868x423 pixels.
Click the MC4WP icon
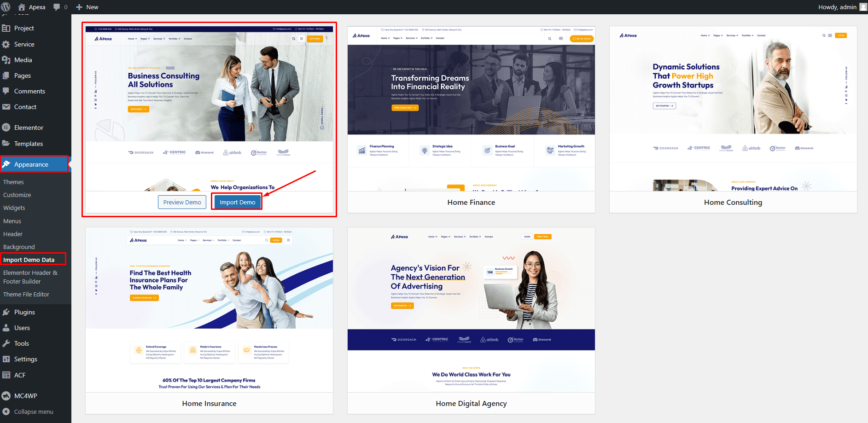6,396
